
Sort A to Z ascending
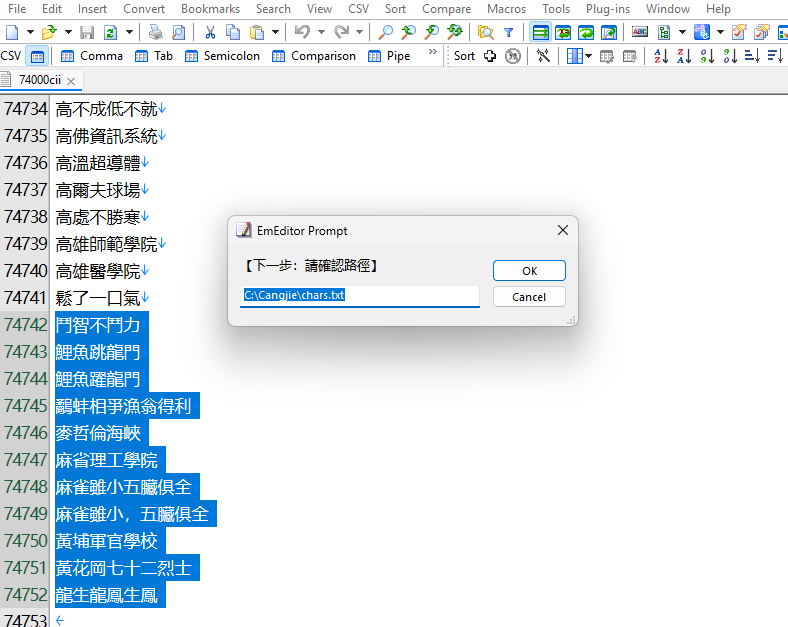661,56
